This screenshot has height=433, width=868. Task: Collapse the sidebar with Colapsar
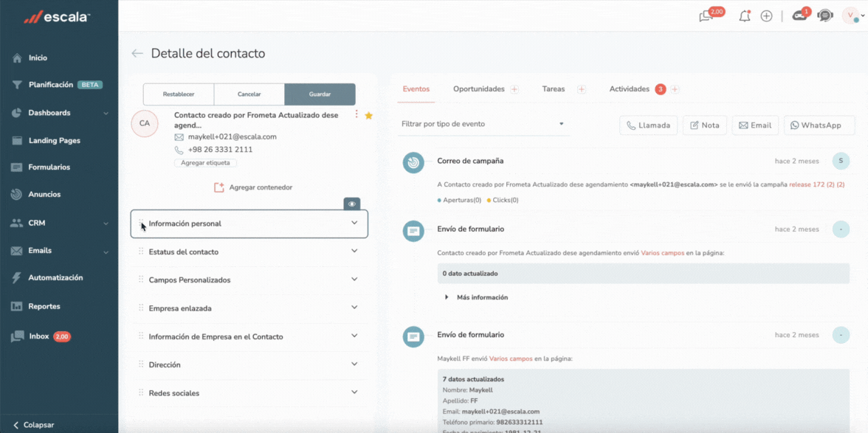33,425
